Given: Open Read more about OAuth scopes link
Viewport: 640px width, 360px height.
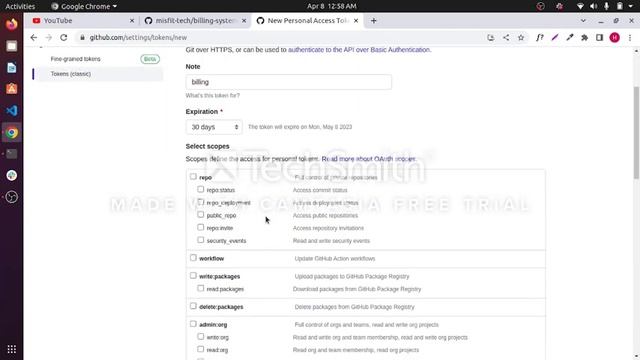Looking at the screenshot, I should (369, 159).
